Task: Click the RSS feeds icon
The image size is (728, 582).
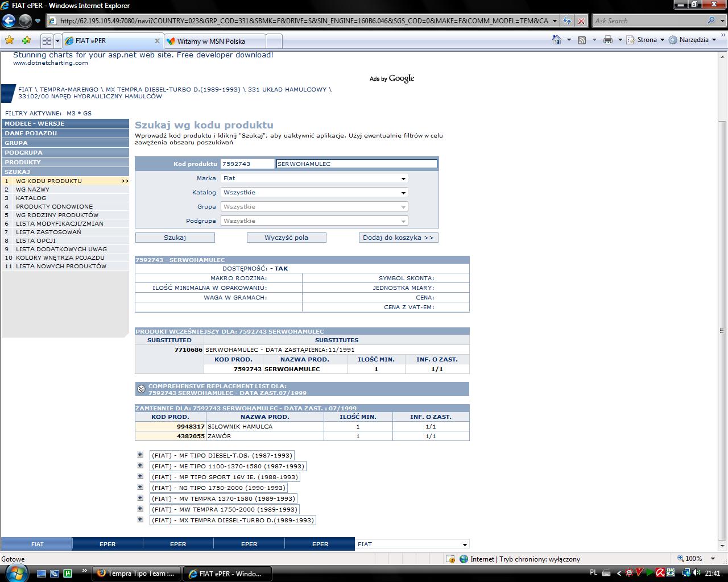Action: [582, 40]
